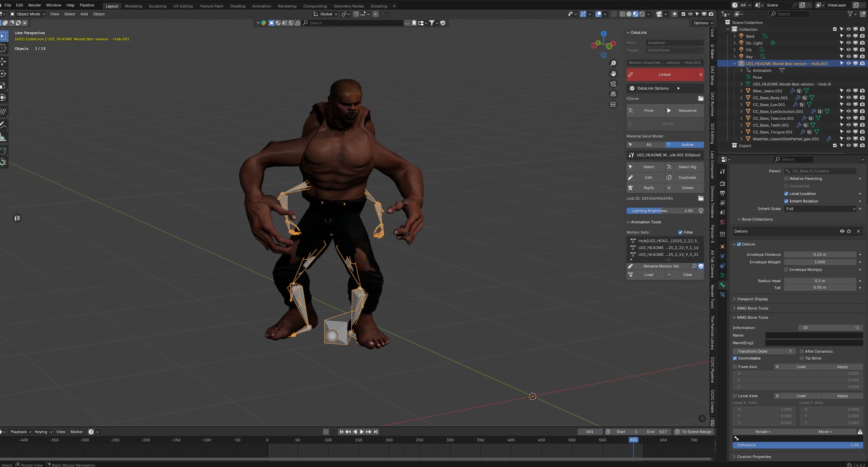Viewport: 868px width, 467px height.
Task: Adjust the Lighting Brightness slider
Action: tap(661, 211)
